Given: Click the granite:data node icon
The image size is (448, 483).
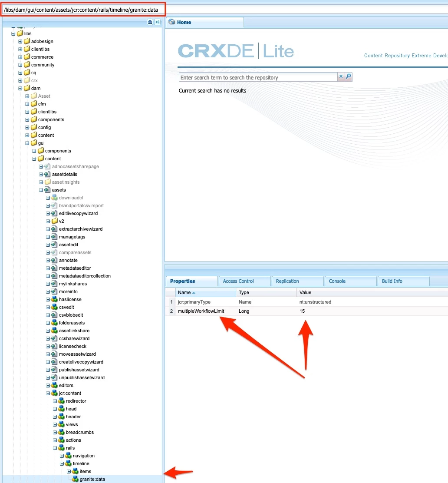Looking at the screenshot, I should [x=75, y=479].
